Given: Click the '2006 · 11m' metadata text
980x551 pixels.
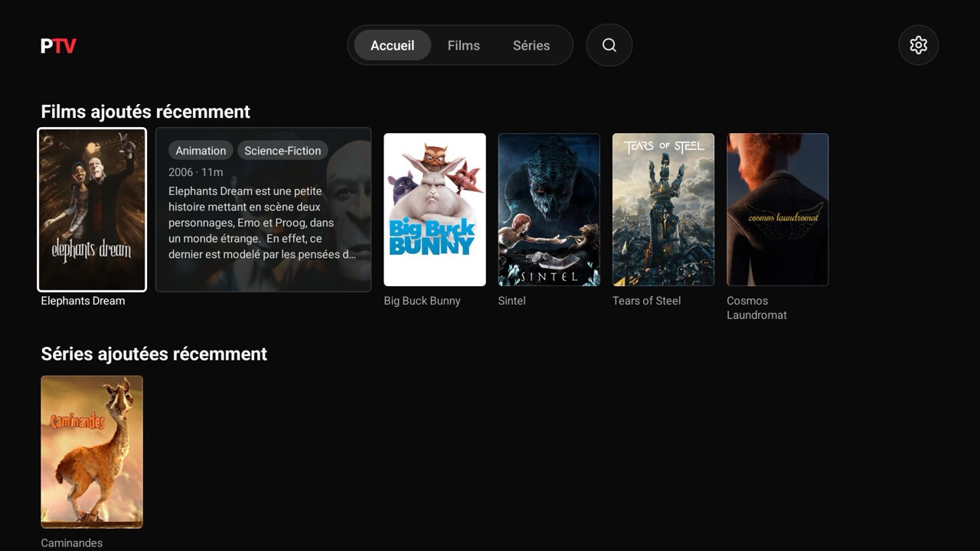Looking at the screenshot, I should tap(196, 172).
